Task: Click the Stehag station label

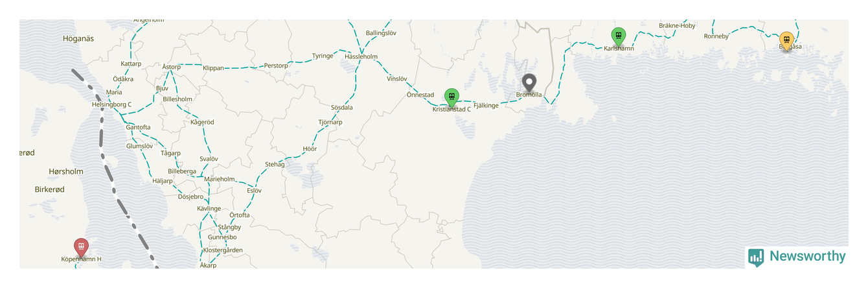Action: pos(275,165)
